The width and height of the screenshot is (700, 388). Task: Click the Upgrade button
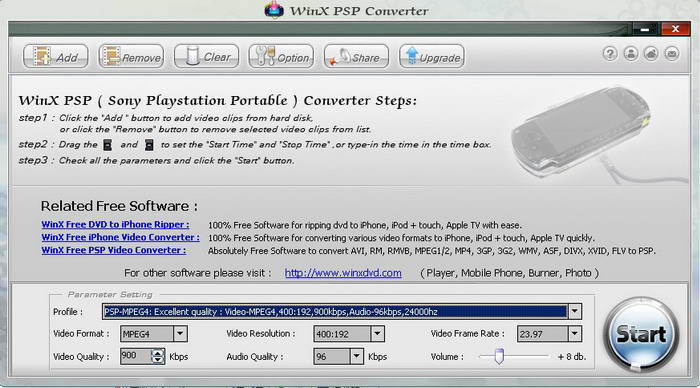[x=432, y=57]
